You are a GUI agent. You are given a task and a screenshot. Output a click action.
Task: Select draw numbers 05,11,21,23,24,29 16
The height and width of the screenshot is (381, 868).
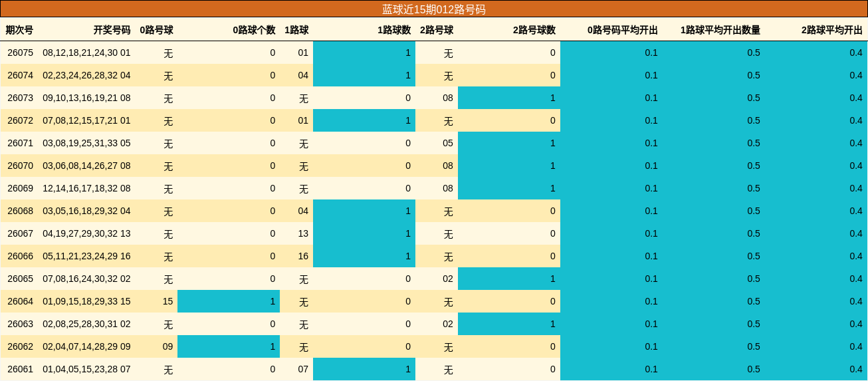tap(86, 256)
